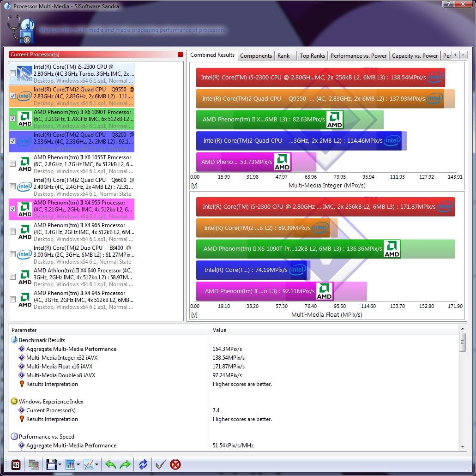The image size is (476, 476).
Task: Open the bar chart icon dropdown arrow
Action: click(78, 465)
